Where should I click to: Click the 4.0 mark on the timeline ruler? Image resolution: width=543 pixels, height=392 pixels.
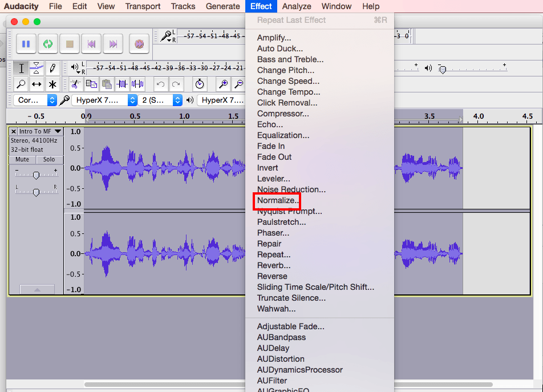coord(478,116)
